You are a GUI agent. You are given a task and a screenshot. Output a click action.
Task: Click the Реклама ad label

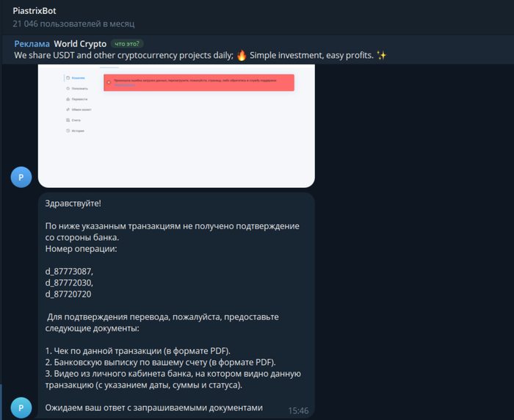coord(32,43)
